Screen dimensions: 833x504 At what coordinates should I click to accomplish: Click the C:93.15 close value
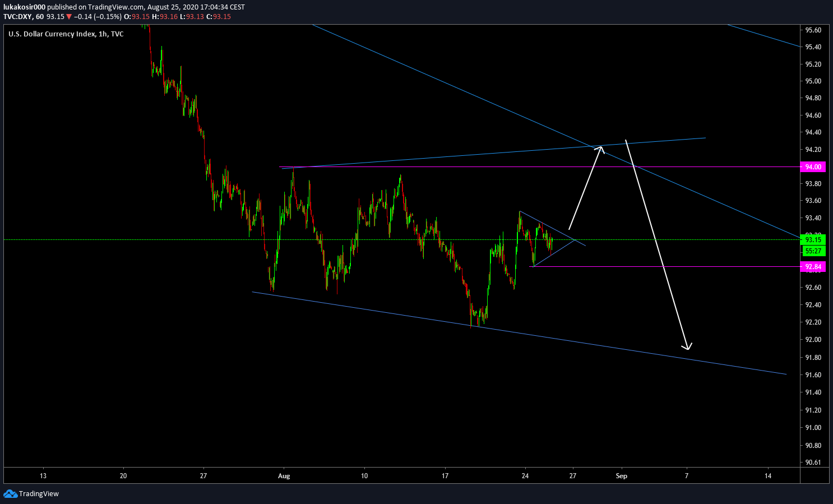pos(219,17)
